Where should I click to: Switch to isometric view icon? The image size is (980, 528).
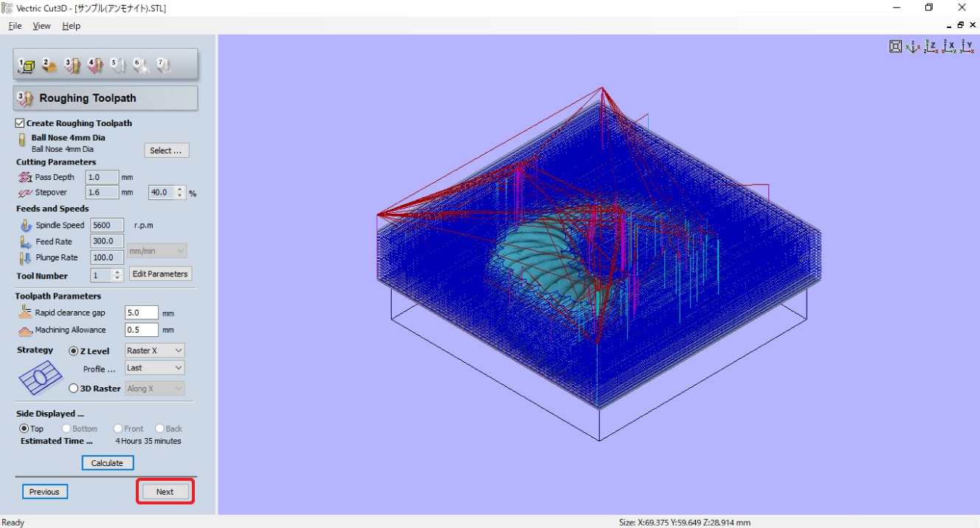pos(913,46)
